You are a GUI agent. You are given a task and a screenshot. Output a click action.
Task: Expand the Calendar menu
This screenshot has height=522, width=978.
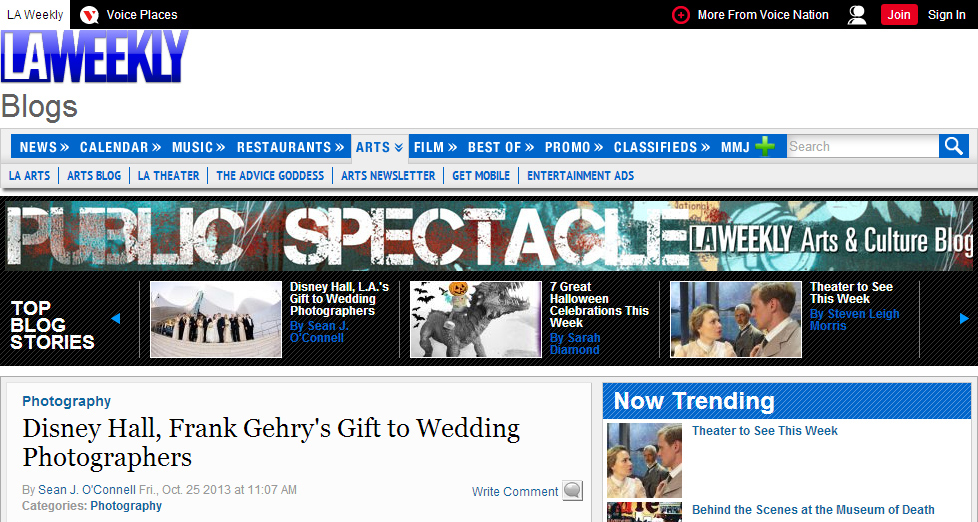120,147
